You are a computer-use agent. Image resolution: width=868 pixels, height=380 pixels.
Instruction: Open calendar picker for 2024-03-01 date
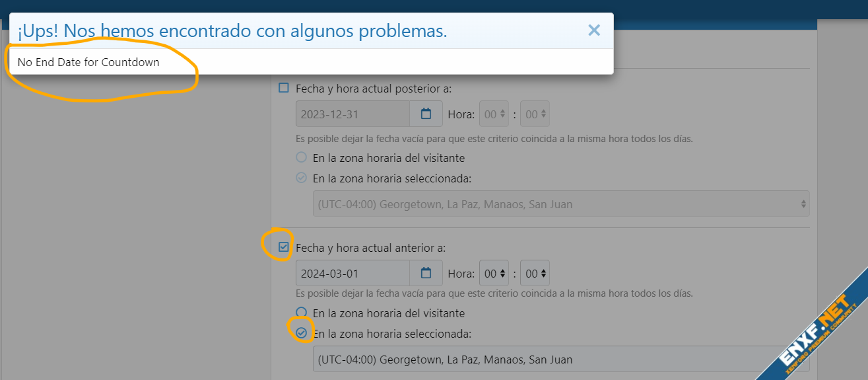(x=426, y=273)
